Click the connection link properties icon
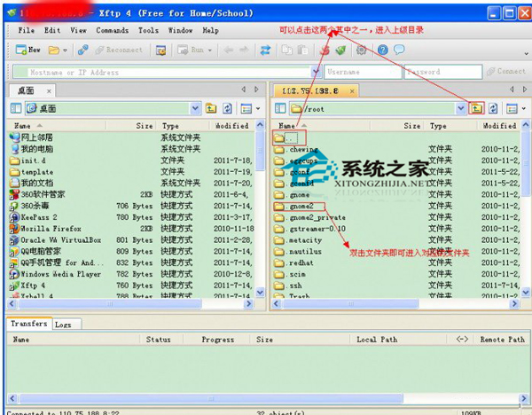 click(82, 50)
